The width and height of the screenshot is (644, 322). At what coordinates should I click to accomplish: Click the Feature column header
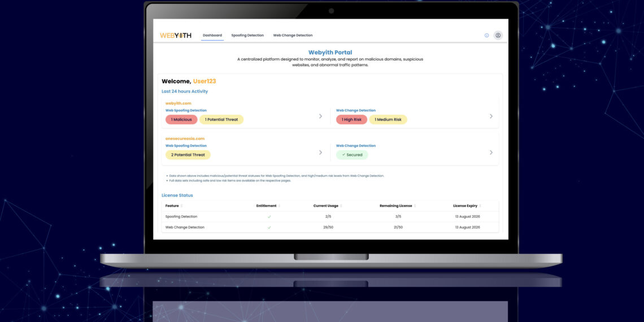point(172,206)
